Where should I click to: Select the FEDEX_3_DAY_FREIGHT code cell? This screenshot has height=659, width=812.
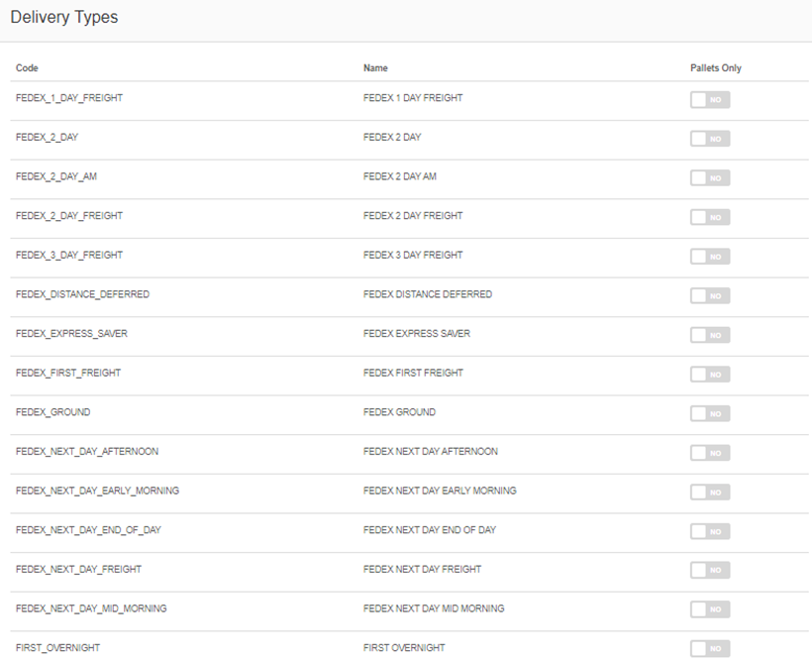click(x=69, y=256)
